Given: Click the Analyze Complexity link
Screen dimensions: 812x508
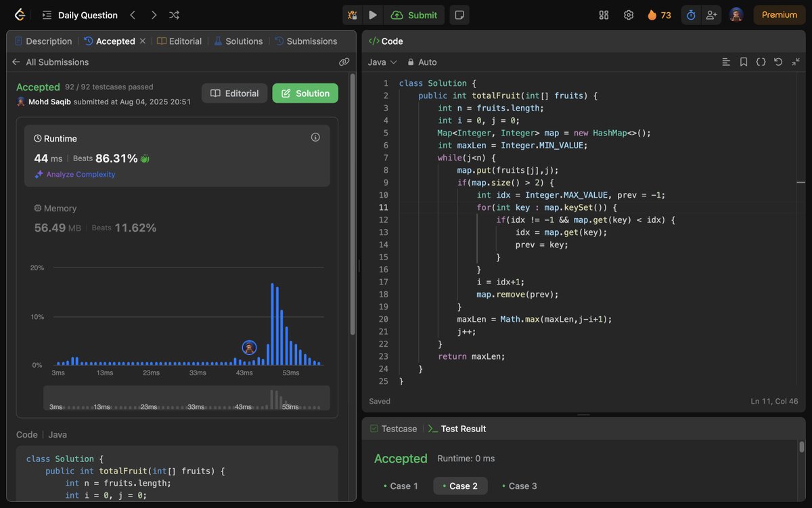Looking at the screenshot, I should point(75,174).
